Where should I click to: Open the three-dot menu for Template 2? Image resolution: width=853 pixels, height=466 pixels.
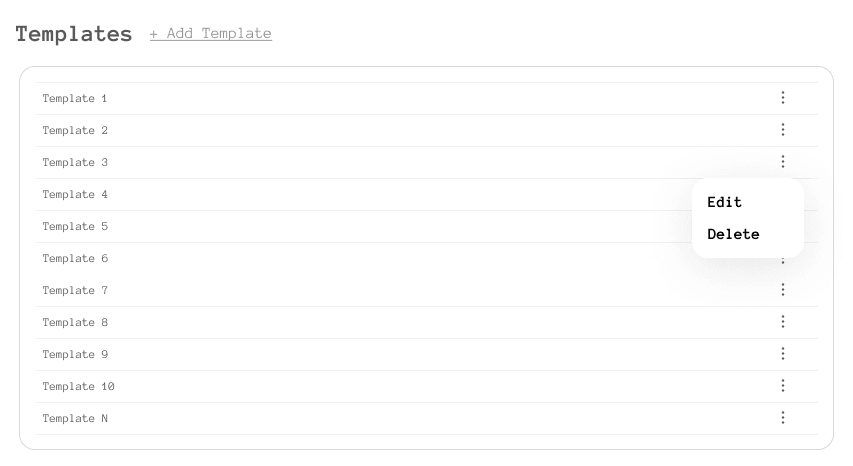point(783,130)
